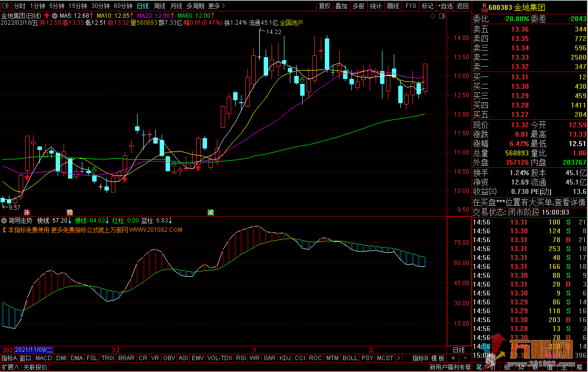Click the 减 marker at chart bottom
The width and height of the screenshot is (588, 372).
211,213
